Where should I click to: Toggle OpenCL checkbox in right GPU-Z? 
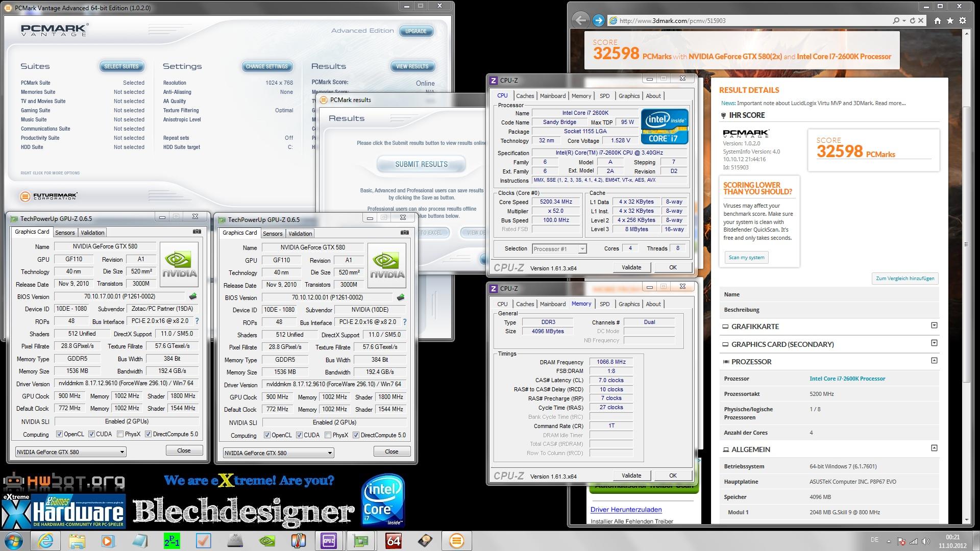[267, 435]
